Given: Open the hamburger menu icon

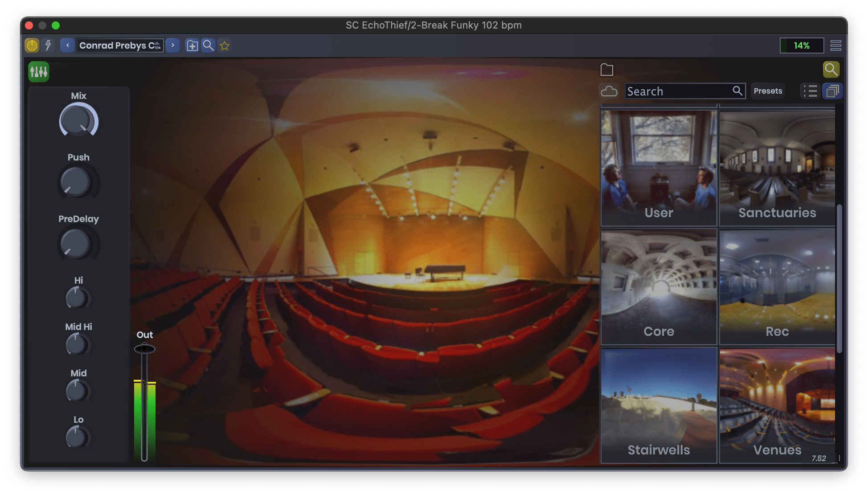Looking at the screenshot, I should (x=836, y=45).
